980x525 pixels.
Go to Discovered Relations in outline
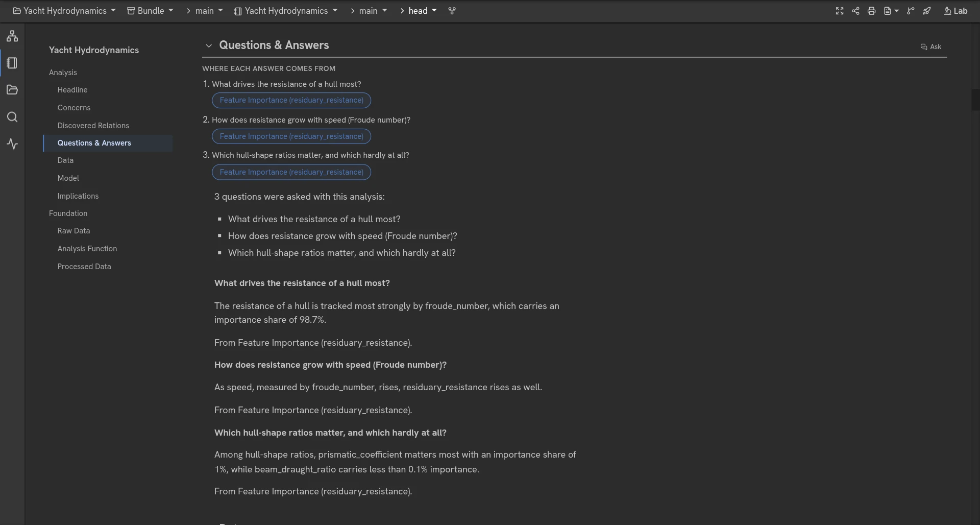pyautogui.click(x=93, y=126)
